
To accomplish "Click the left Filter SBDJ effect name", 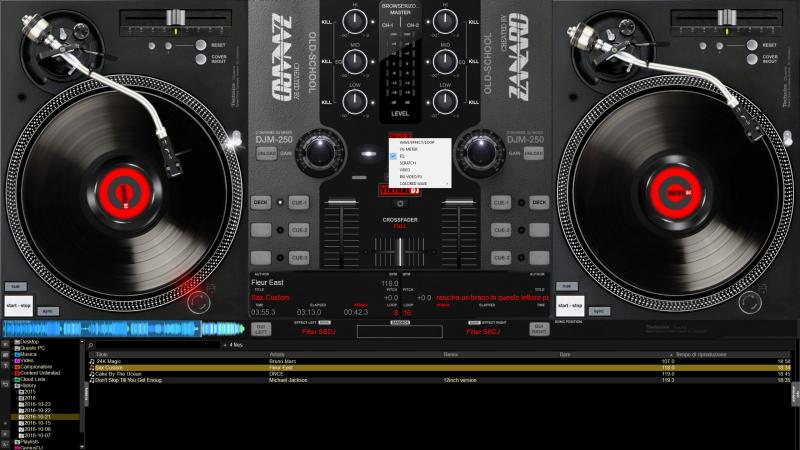I will point(318,332).
